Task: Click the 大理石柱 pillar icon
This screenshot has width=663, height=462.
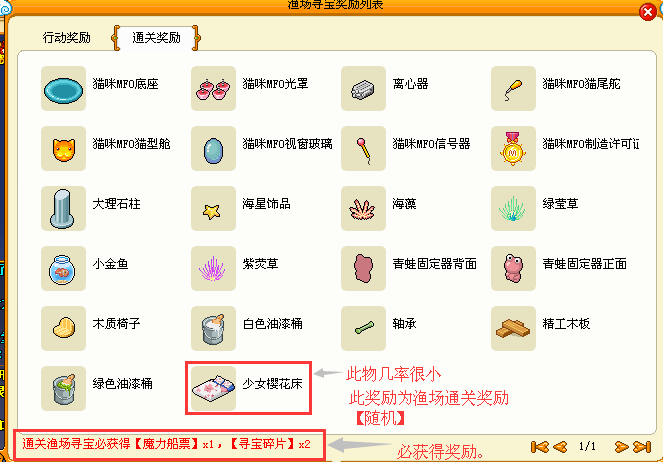Action: (63, 209)
